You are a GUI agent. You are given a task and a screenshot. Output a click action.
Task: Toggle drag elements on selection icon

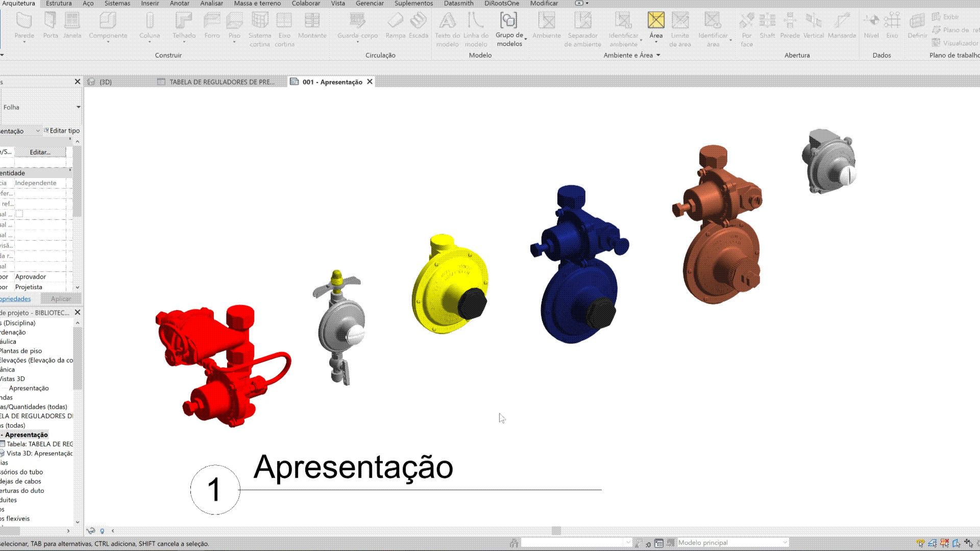[969, 543]
